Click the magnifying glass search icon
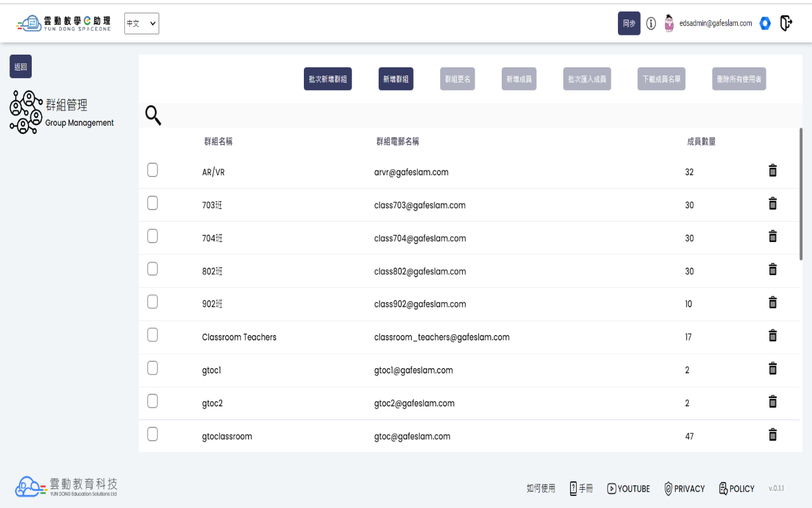Image resolution: width=812 pixels, height=508 pixels. coord(153,115)
